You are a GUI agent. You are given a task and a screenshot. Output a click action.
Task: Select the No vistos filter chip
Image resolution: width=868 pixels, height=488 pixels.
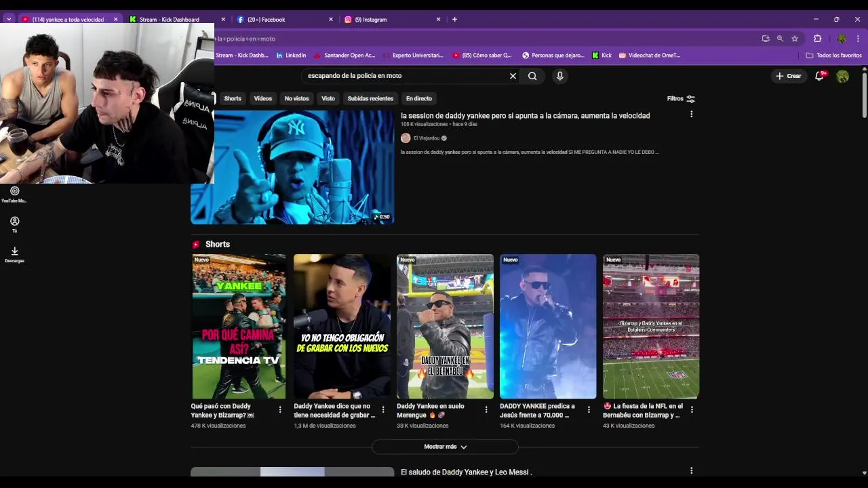click(x=296, y=98)
